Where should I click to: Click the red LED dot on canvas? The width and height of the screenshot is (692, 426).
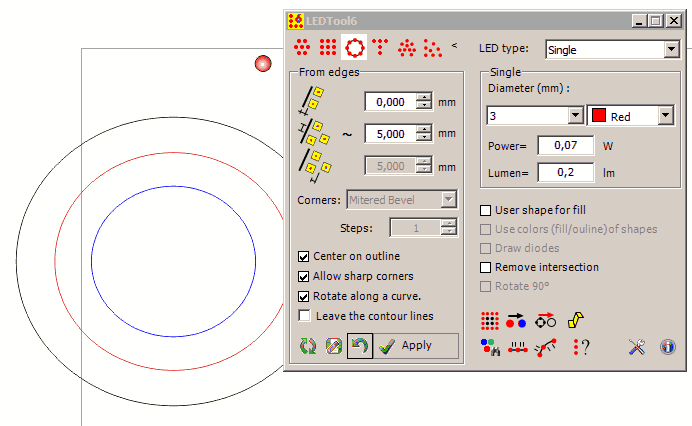point(263,64)
